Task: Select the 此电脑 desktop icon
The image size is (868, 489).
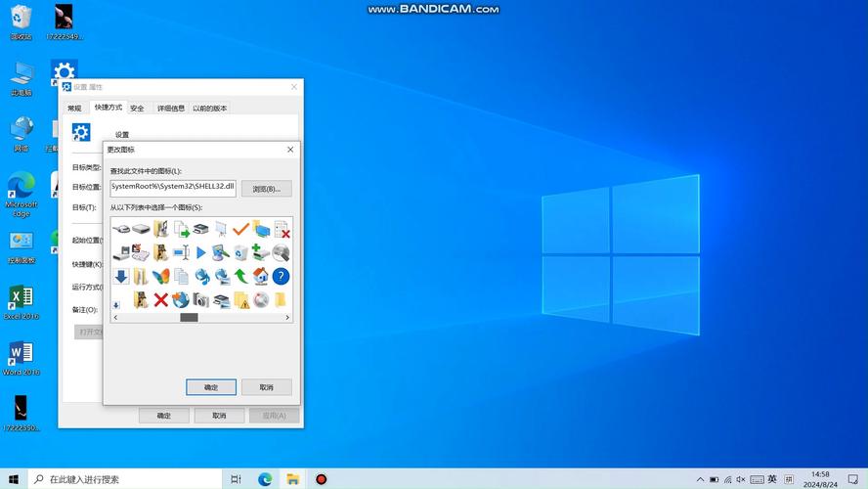Action: pos(22,79)
